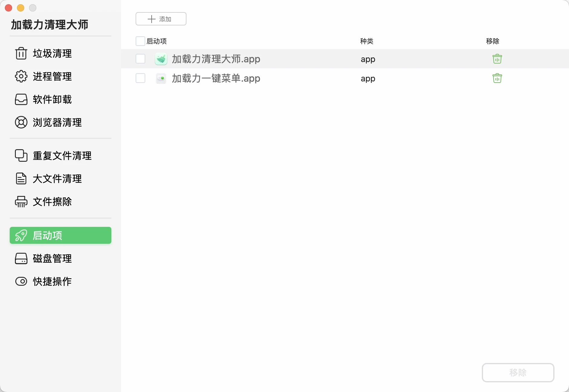
Task: Toggle the select-all checkbox in 启动项 header
Action: click(140, 41)
